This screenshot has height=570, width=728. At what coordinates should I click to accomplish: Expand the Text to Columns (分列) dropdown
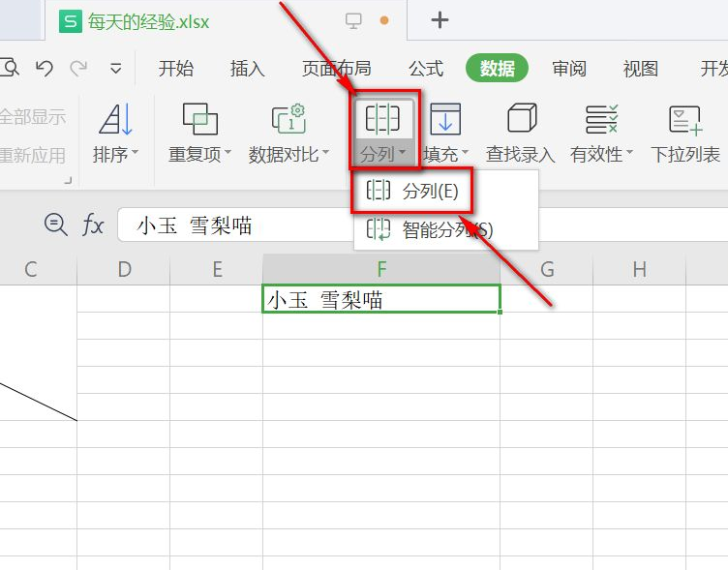coord(383,155)
